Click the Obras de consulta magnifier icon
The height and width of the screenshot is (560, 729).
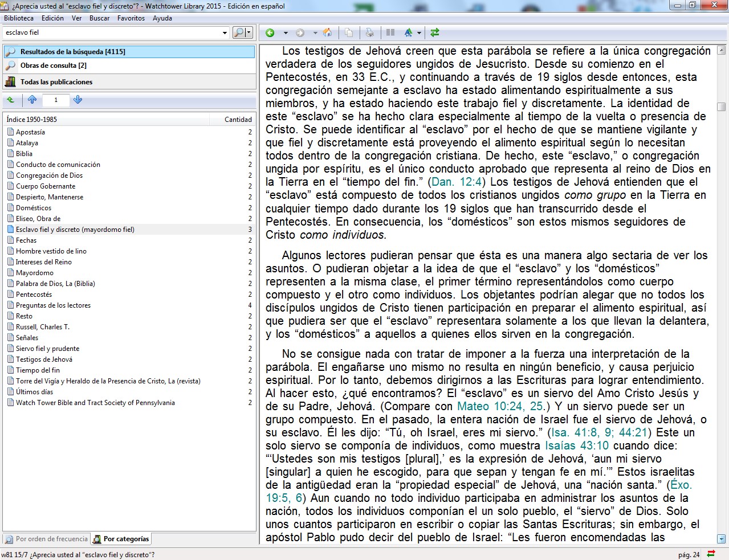click(10, 66)
